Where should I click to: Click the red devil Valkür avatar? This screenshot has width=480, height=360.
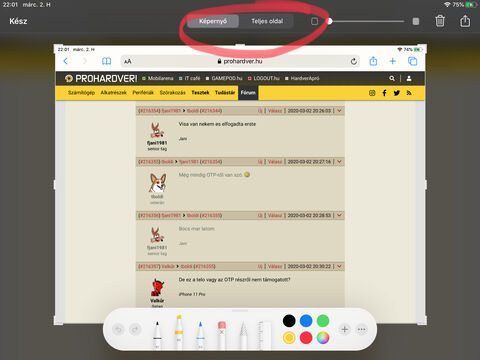click(x=157, y=288)
